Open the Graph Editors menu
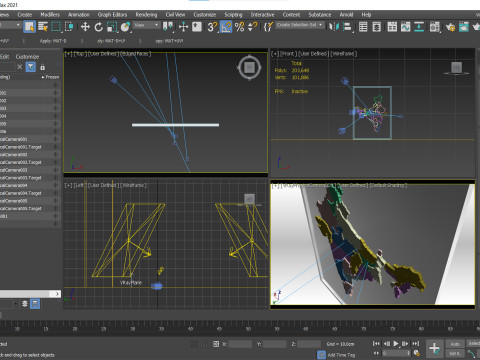Image resolution: width=480 pixels, height=360 pixels. (x=112, y=15)
